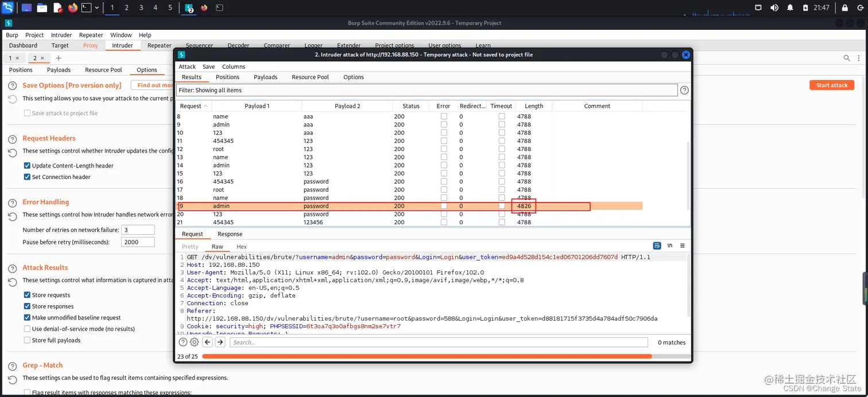The width and height of the screenshot is (868, 397).
Task: Open the terminal emulator launcher
Action: click(86, 8)
